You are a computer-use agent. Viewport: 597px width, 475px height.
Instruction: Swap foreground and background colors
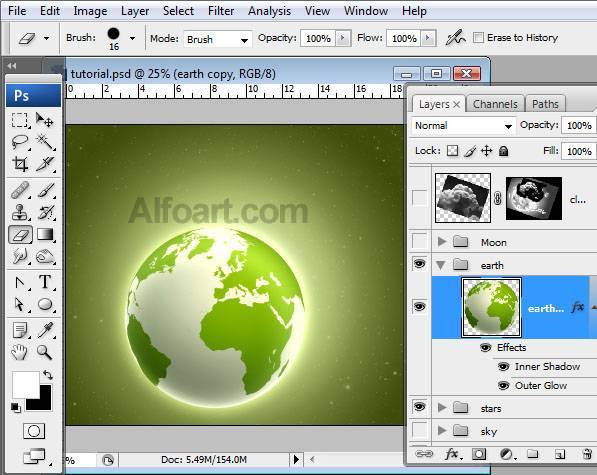pos(48,375)
